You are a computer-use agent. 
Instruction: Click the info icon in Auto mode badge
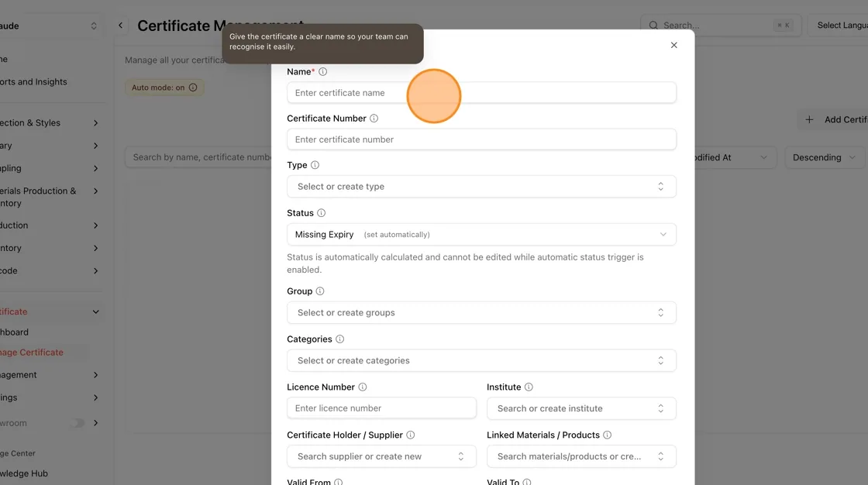pyautogui.click(x=193, y=88)
